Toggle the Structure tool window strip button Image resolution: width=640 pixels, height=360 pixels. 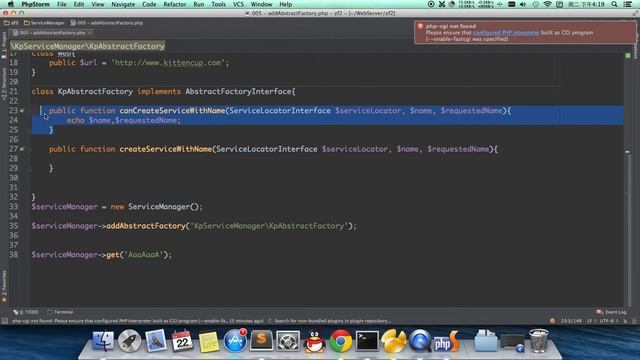[x=4, y=84]
